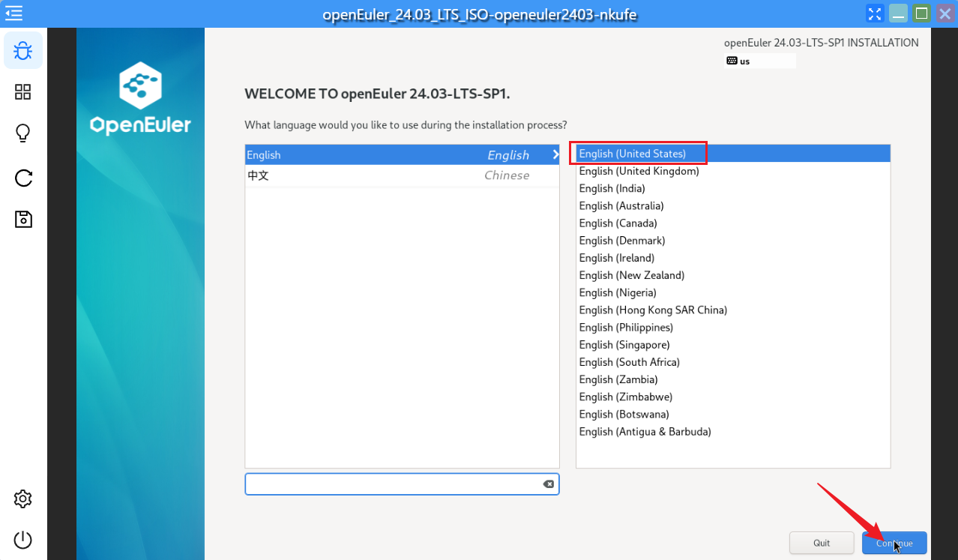The width and height of the screenshot is (958, 560).
Task: Choose English (Philippines) locale
Action: 733,327
